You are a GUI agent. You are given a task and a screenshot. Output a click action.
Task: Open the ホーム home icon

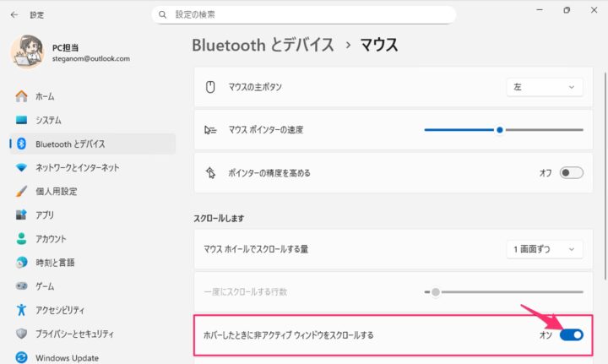22,96
